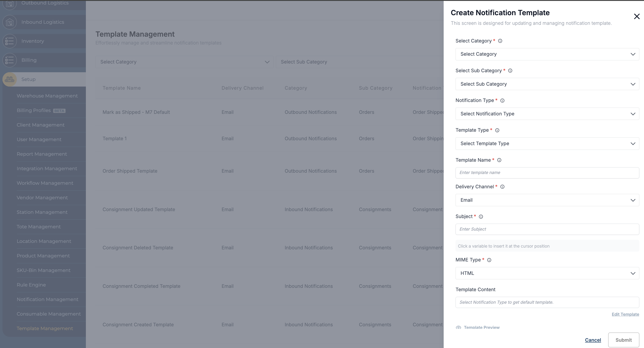Click the Enter template name field
This screenshot has width=644, height=348.
point(547,173)
